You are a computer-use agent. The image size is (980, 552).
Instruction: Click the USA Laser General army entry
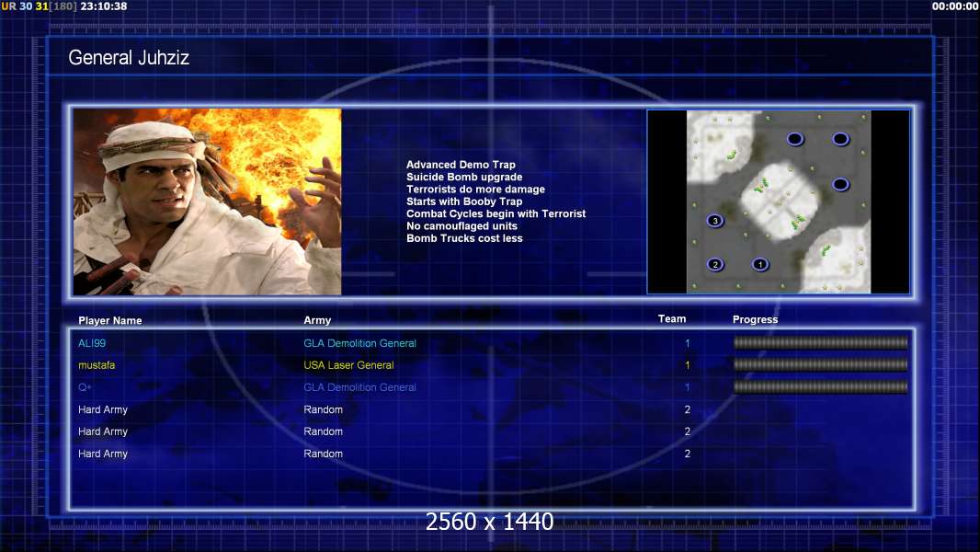pos(348,365)
